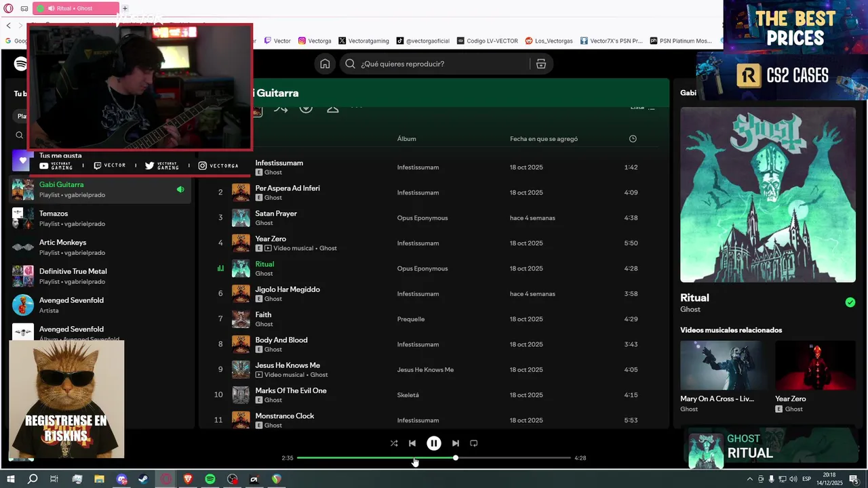The image size is (868, 488).
Task: Open the Vector Twitch bookmark
Action: pyautogui.click(x=278, y=41)
